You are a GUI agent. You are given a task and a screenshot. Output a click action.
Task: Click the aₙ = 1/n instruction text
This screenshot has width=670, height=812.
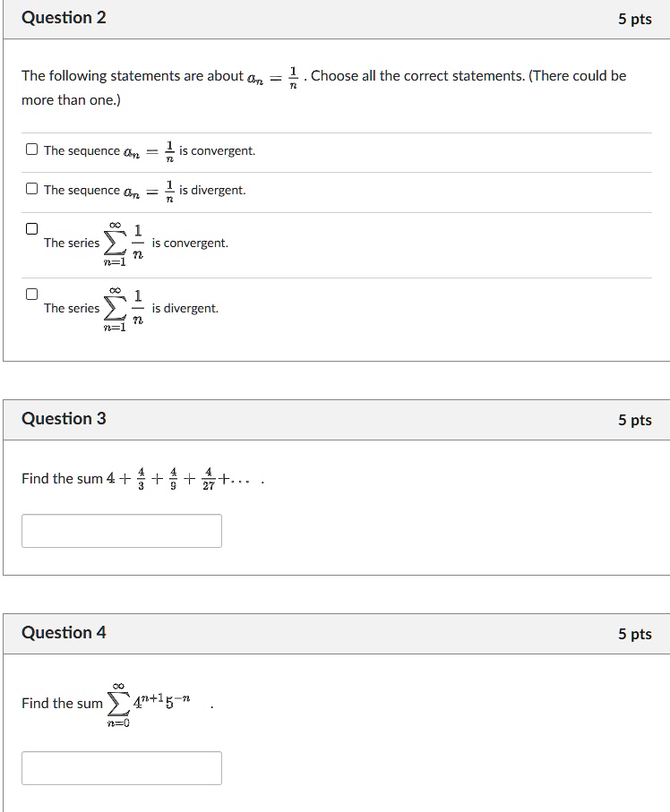269,75
